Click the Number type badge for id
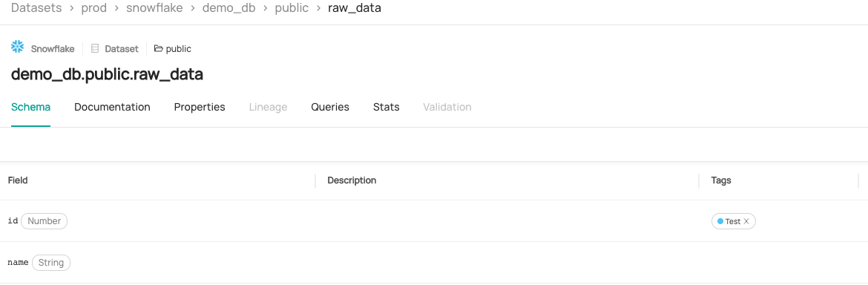 (x=45, y=221)
